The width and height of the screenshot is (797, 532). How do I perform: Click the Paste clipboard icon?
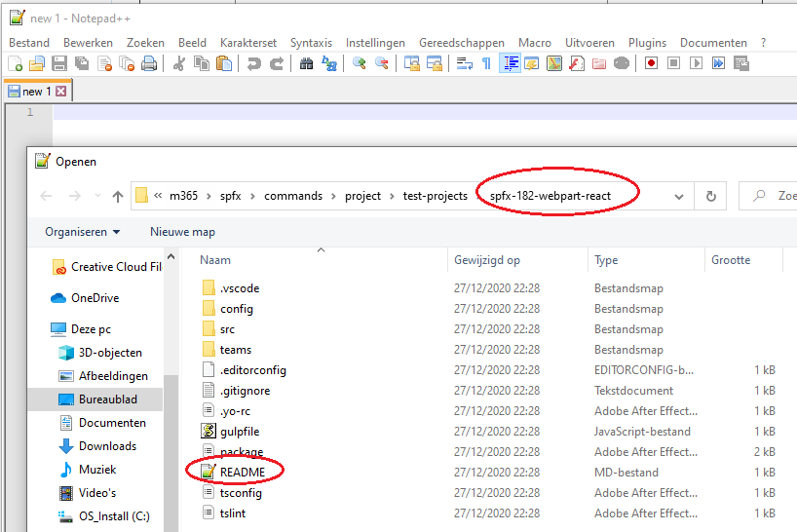[x=224, y=63]
